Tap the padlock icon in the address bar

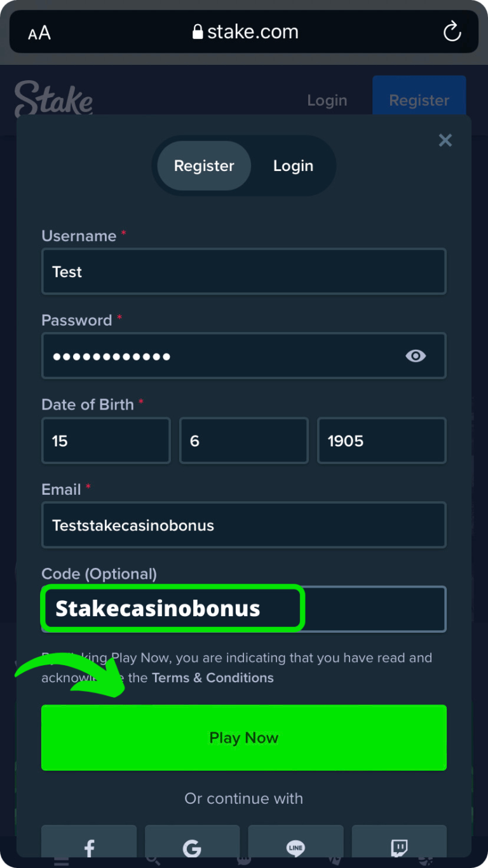coord(196,31)
